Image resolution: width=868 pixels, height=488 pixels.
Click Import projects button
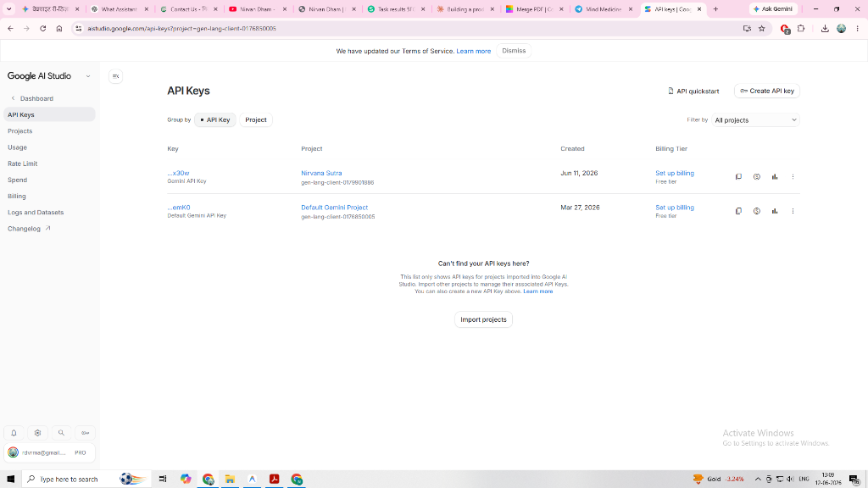pos(483,319)
